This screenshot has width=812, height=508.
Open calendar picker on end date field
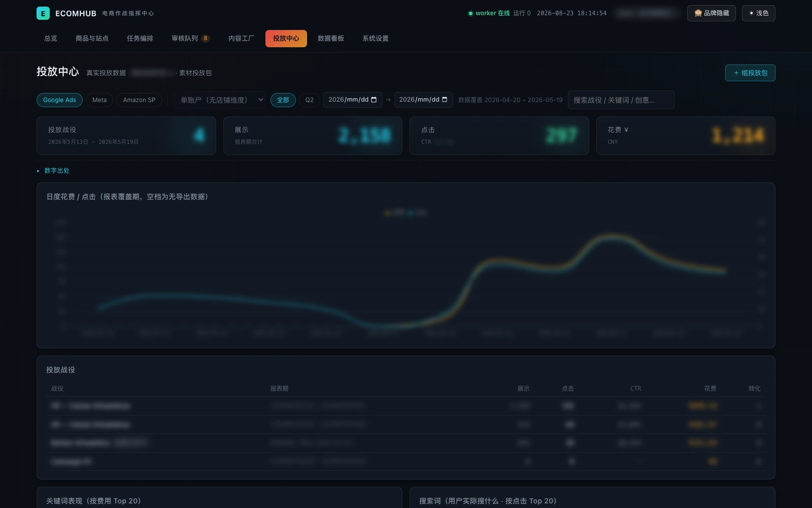445,100
